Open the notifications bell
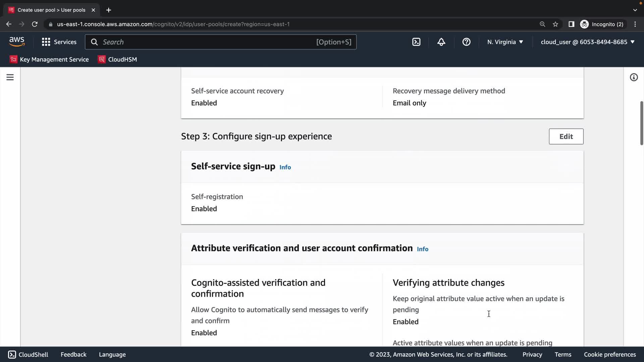The image size is (644, 362). tap(441, 42)
